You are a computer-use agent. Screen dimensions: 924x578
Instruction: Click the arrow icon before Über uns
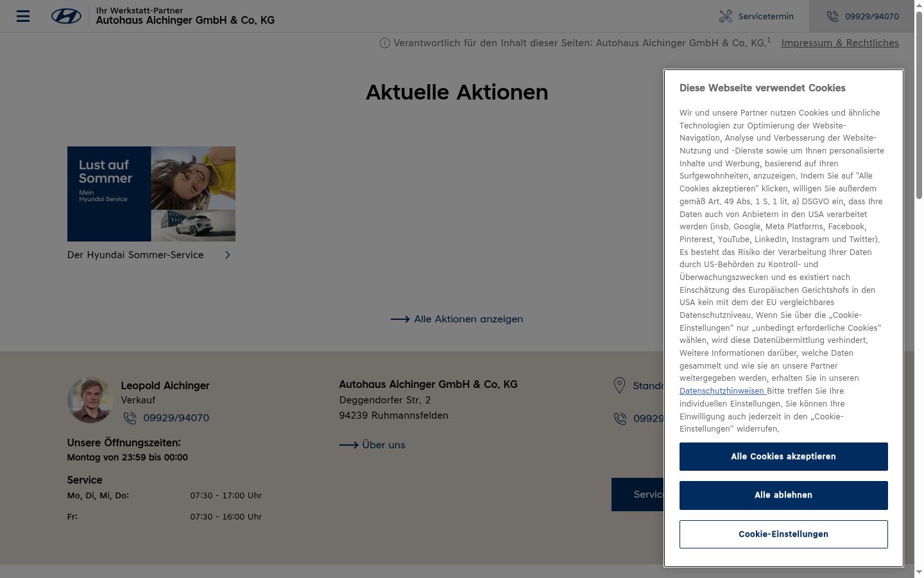point(348,445)
